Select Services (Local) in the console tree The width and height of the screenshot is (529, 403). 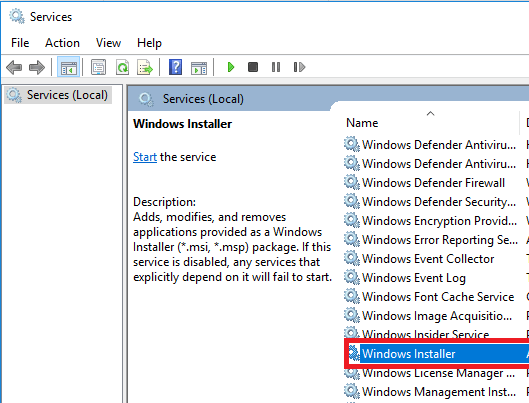pos(58,95)
